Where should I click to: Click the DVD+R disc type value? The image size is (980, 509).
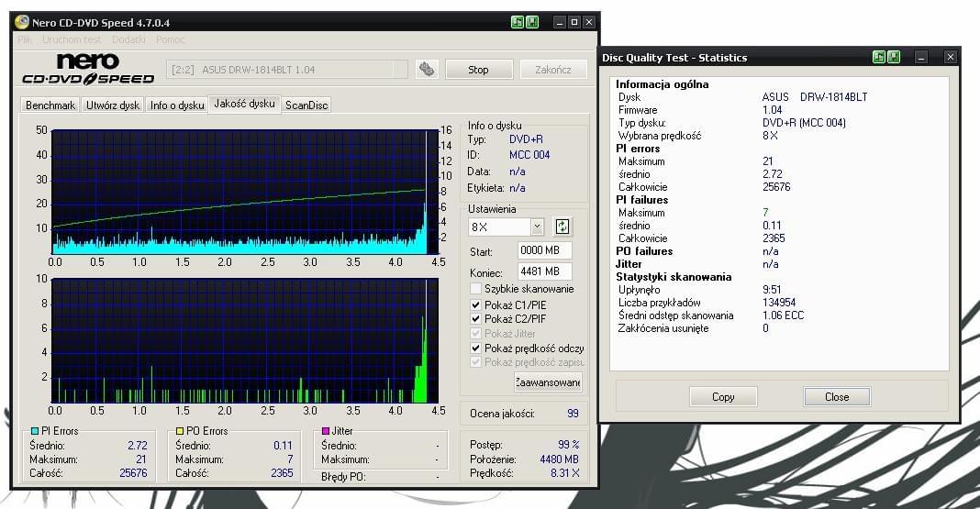(x=526, y=139)
